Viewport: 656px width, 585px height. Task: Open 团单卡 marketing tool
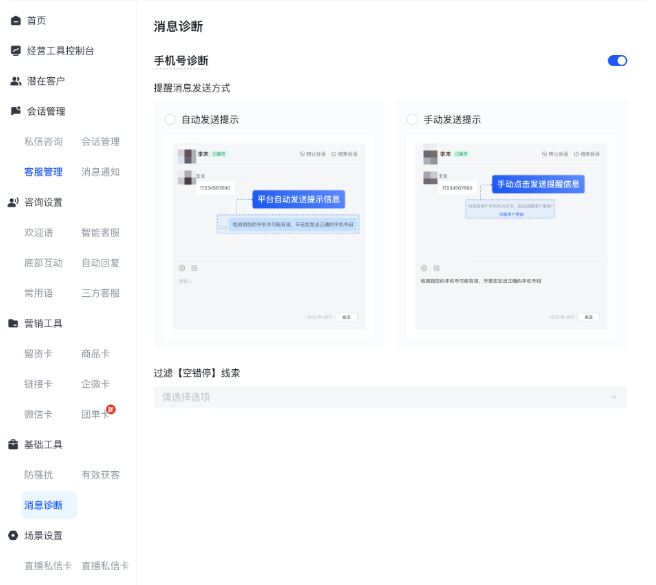tap(95, 414)
